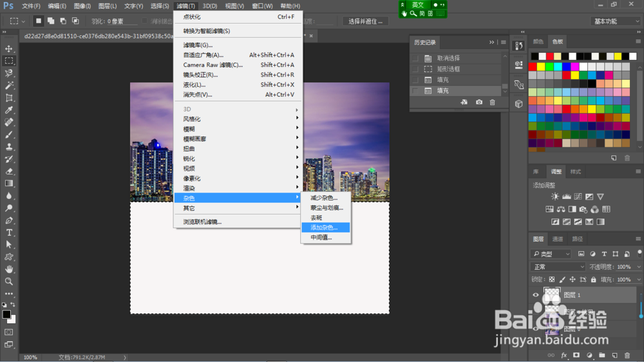Click the 羽化 feather input field
This screenshot has height=362, width=644.
[x=122, y=21]
